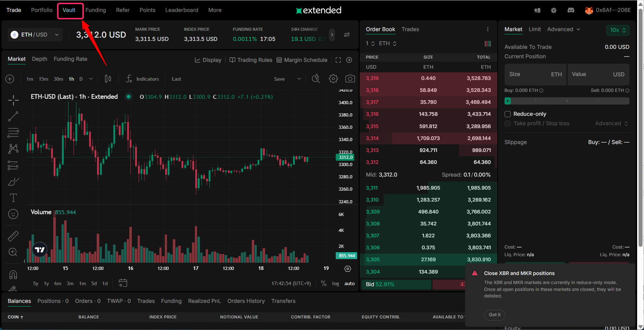
Task: Toggle fullscreen chart icon
Action: pos(338,60)
